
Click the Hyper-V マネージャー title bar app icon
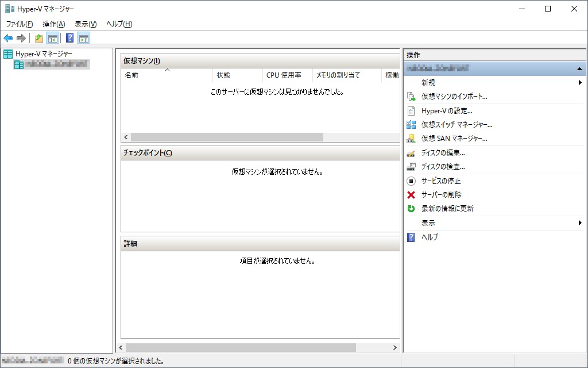10,9
